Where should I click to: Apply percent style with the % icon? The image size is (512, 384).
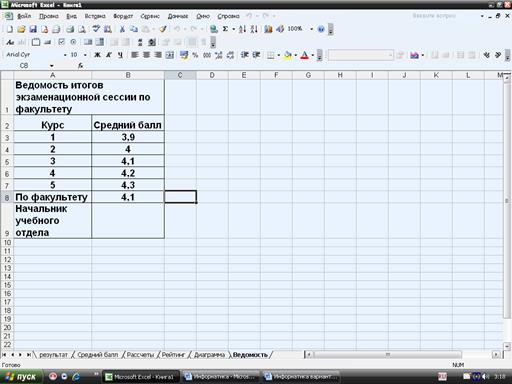[195, 55]
